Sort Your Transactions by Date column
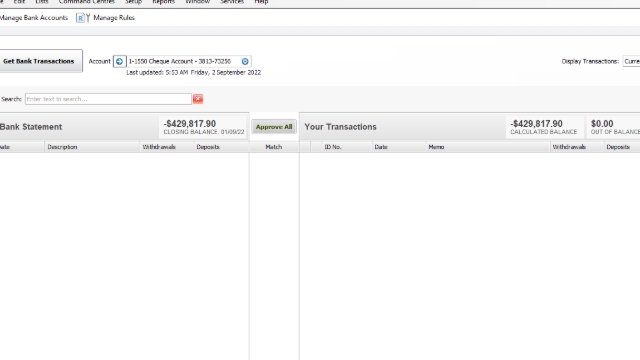This screenshot has height=360, width=640. (x=399, y=147)
